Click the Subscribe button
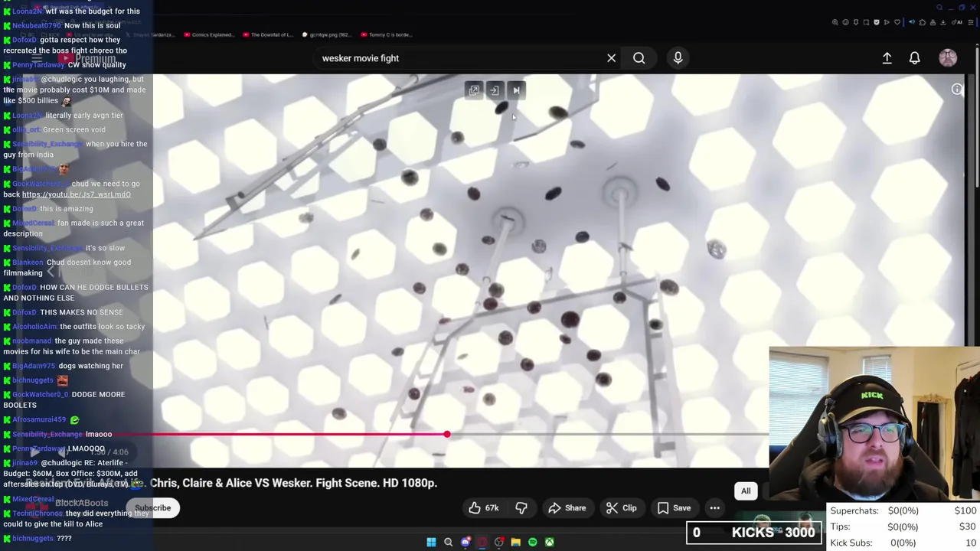The width and height of the screenshot is (980, 551). coord(152,508)
